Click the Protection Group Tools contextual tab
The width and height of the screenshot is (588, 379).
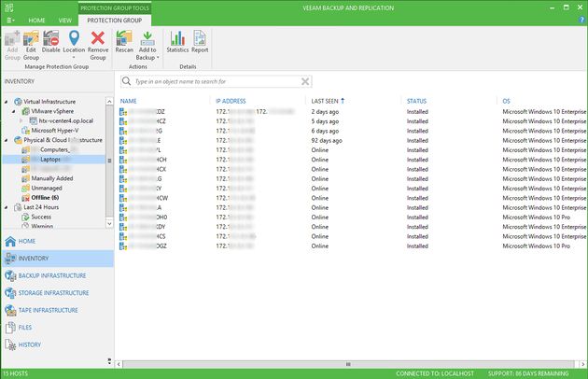tap(115, 7)
